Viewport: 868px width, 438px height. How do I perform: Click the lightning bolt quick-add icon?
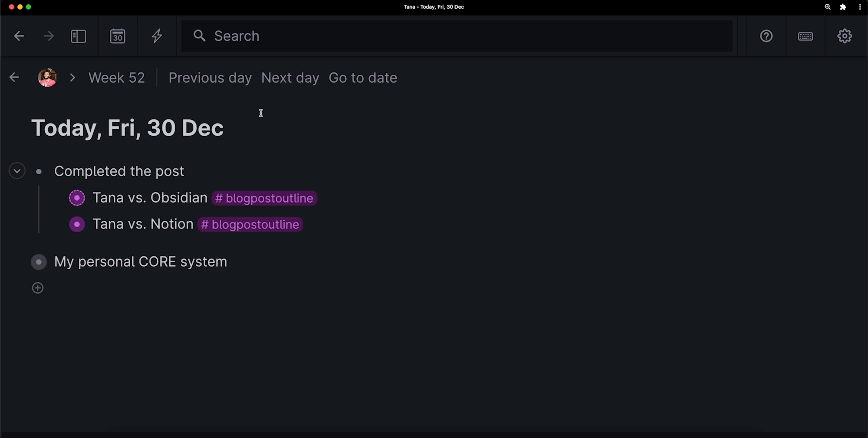click(157, 36)
